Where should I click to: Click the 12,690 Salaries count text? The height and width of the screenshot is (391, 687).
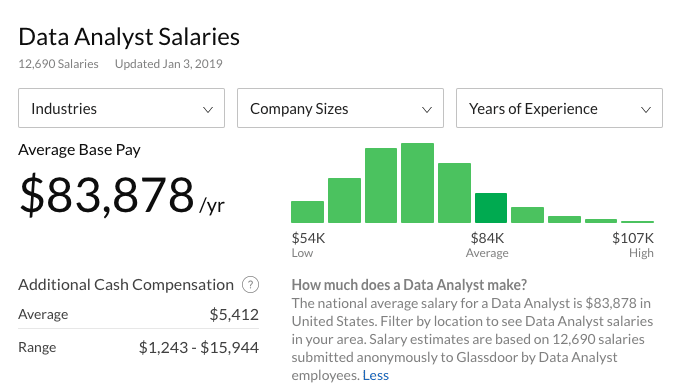click(x=58, y=64)
